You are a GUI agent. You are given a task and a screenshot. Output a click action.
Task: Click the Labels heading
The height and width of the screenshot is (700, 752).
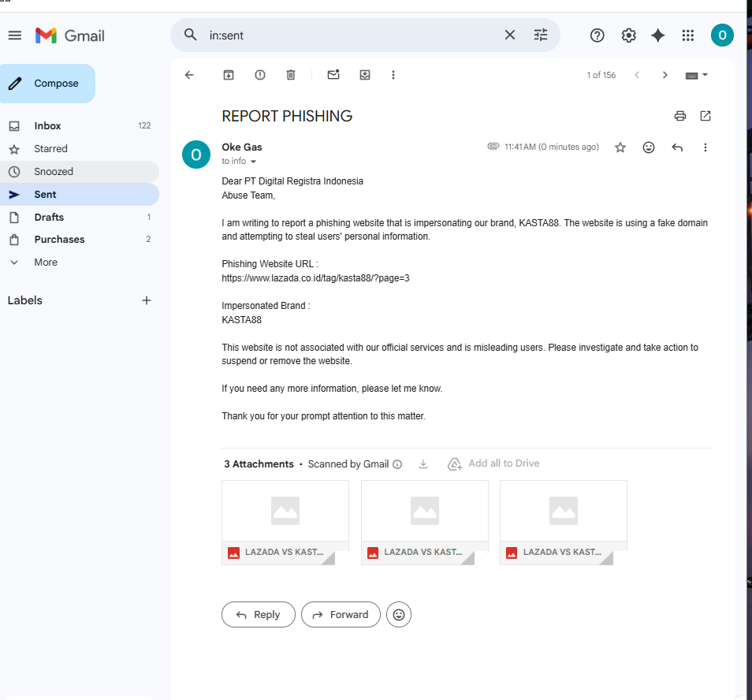[x=25, y=300]
